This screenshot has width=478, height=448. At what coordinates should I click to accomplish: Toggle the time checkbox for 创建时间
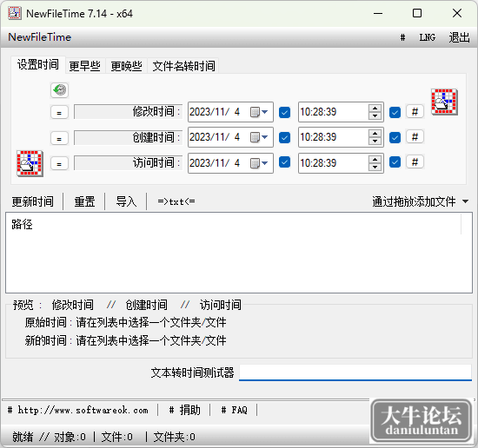[x=395, y=138]
